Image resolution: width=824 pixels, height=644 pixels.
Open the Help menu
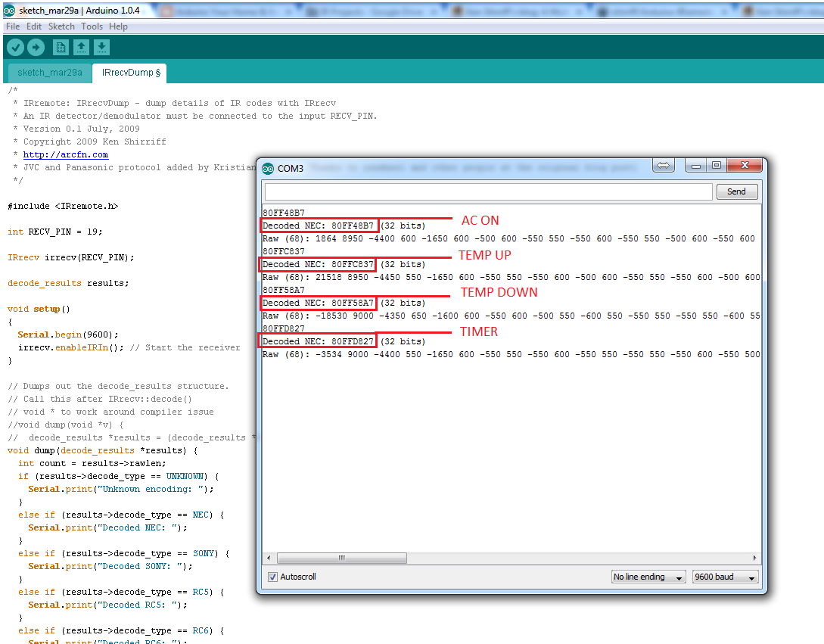[x=118, y=26]
